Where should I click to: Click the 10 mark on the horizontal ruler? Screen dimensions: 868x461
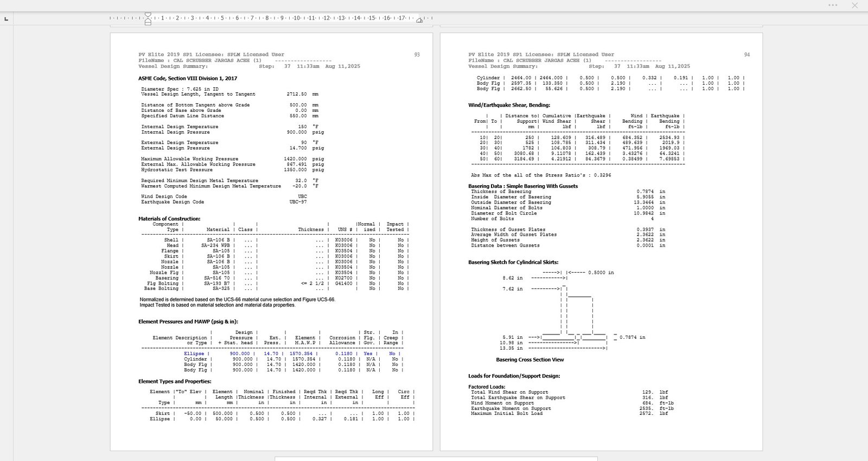click(297, 18)
